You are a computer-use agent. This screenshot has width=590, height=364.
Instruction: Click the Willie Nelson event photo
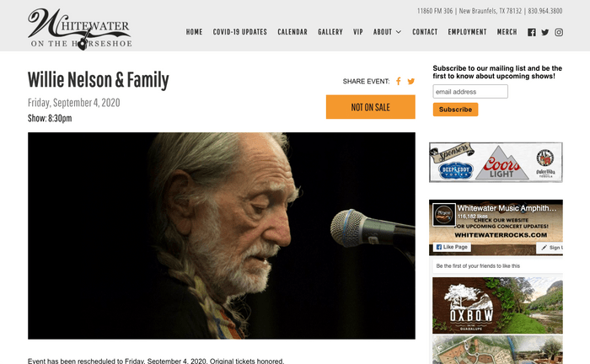222,236
